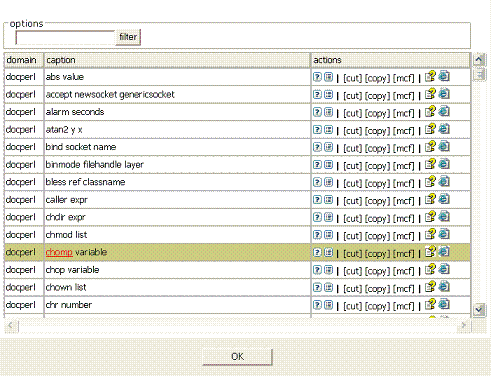The width and height of the screenshot is (491, 376).
Task: Click [cut] link for chr number
Action: pyautogui.click(x=352, y=306)
